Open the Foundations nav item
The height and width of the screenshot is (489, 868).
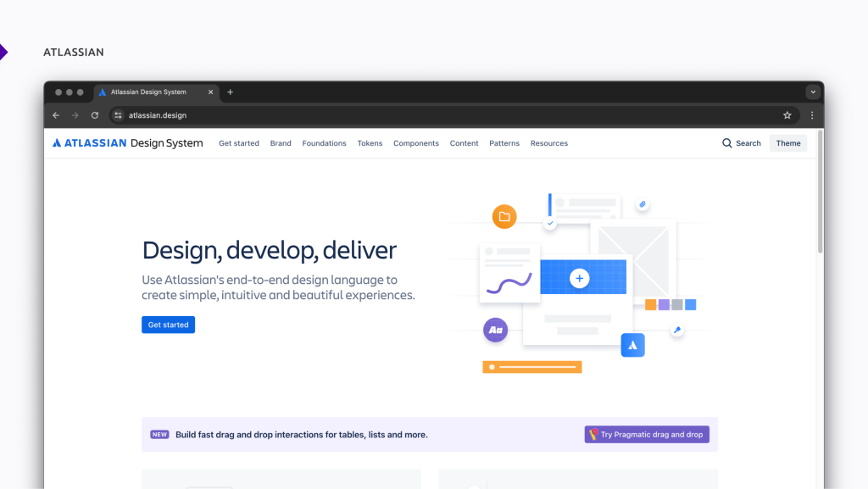coord(324,143)
